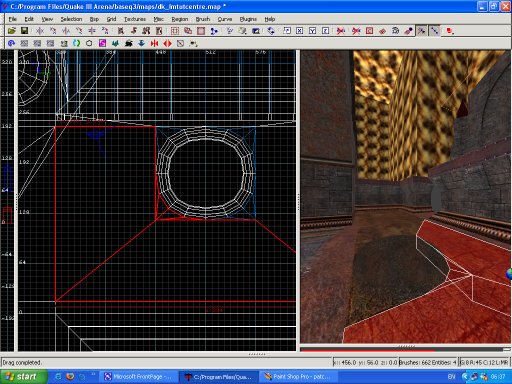The image size is (512, 384).
Task: Open the Curve menu
Action: (x=225, y=19)
